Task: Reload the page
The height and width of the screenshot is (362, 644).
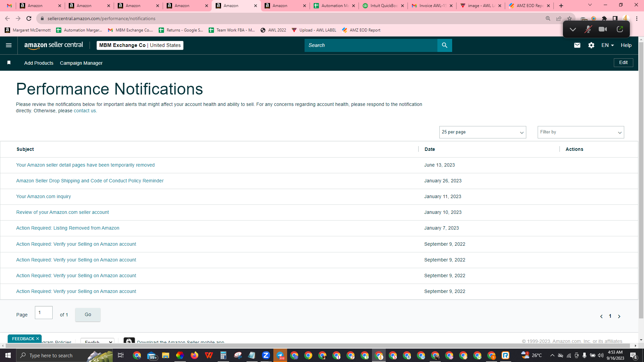Action: point(29,18)
